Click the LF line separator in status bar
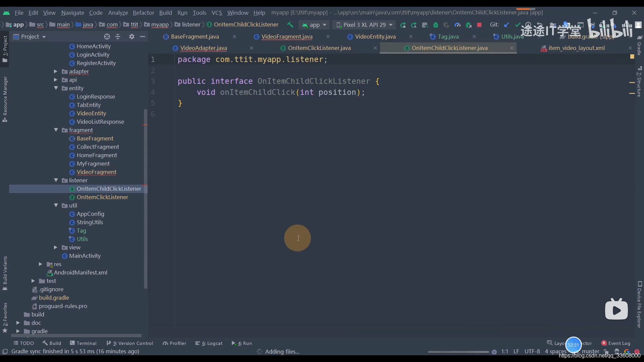This screenshot has height=362, width=644. [516, 351]
